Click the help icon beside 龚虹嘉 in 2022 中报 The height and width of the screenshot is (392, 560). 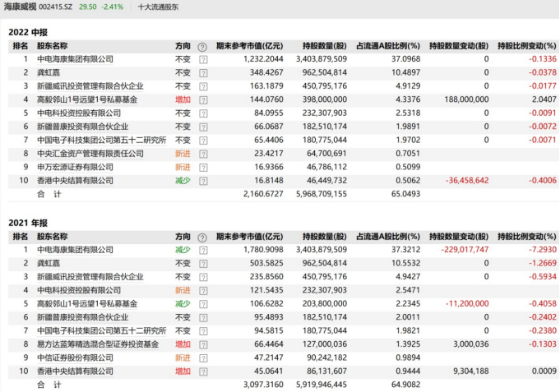point(203,73)
